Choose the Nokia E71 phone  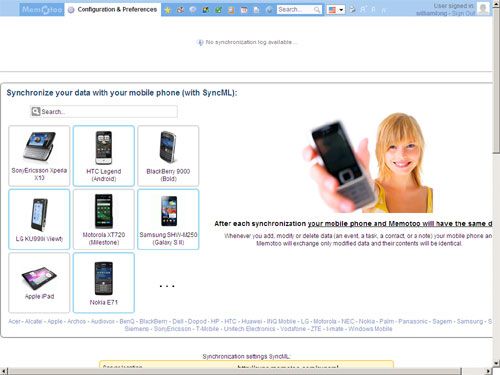(104, 283)
